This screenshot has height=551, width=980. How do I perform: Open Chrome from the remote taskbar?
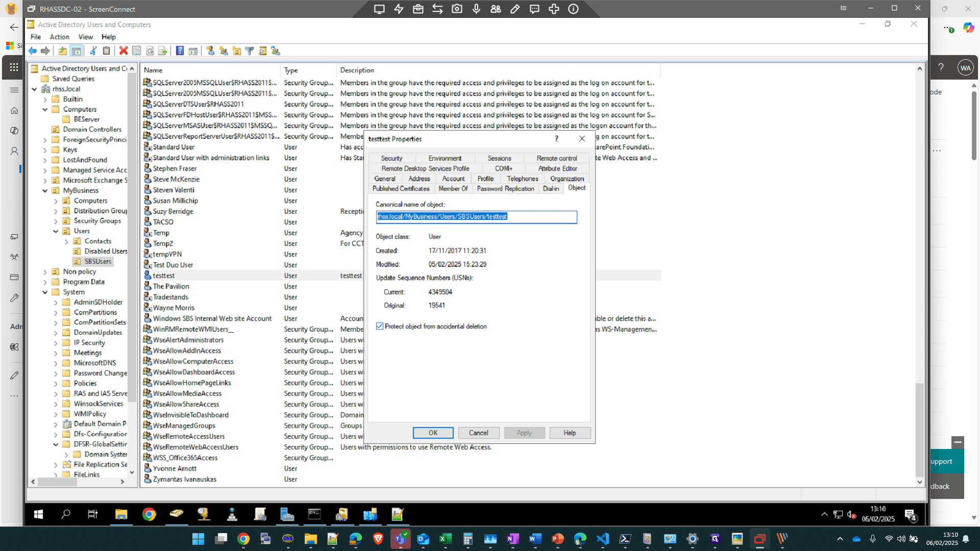point(149,514)
